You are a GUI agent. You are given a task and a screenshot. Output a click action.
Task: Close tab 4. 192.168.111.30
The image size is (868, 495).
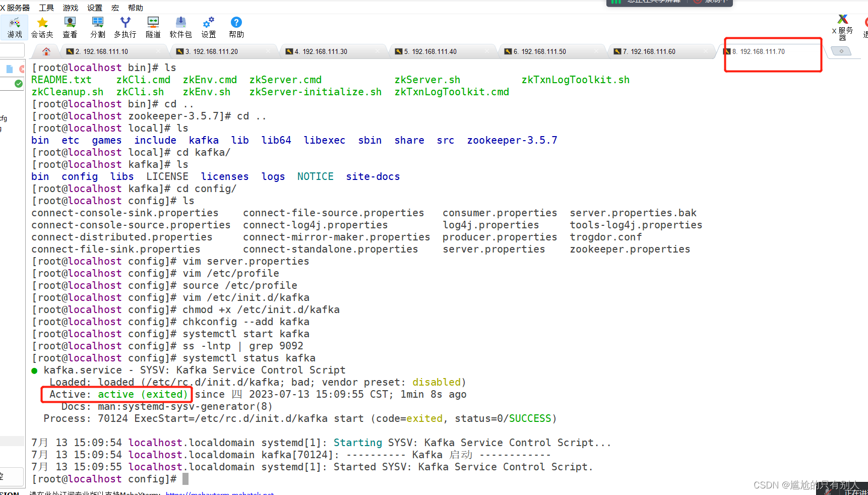(378, 51)
